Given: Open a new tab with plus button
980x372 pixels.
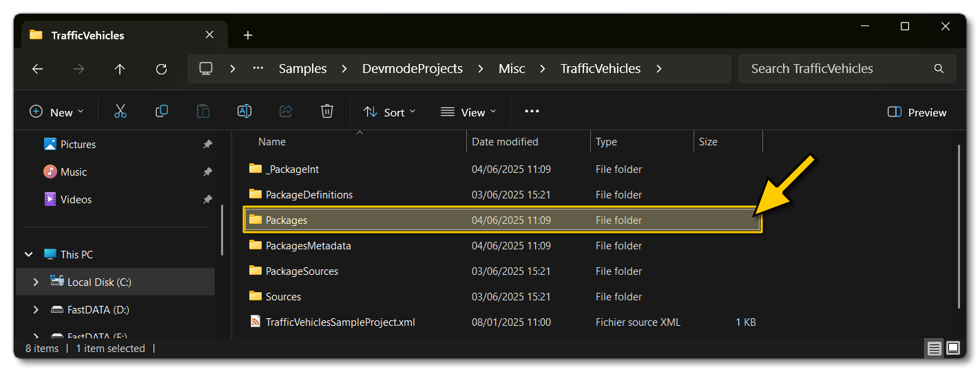Looking at the screenshot, I should click(248, 35).
